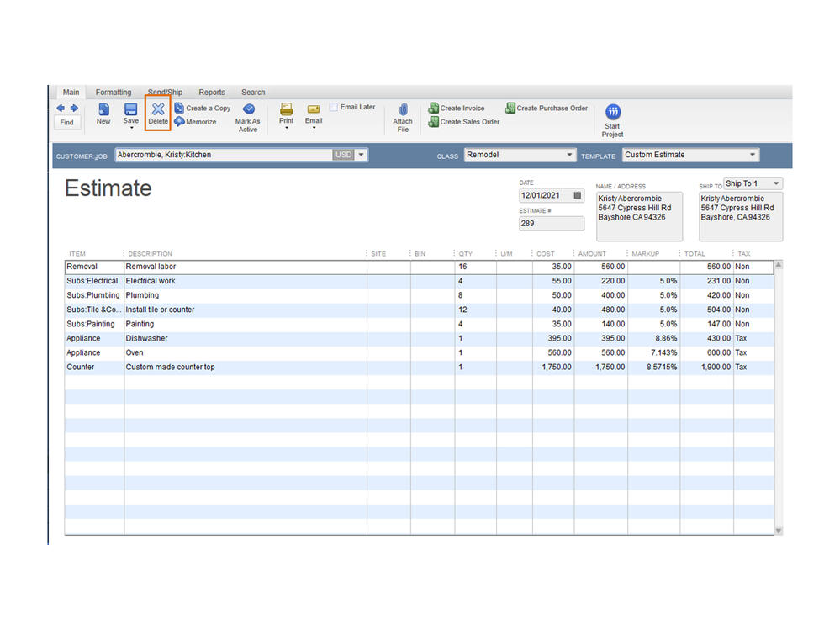Image resolution: width=840 pixels, height=630 pixels.
Task: Open the Template dropdown list
Action: point(753,155)
